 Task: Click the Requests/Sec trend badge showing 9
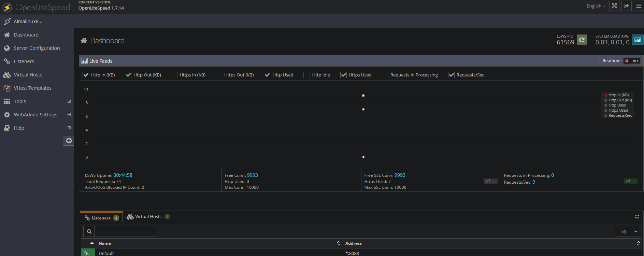(630, 181)
